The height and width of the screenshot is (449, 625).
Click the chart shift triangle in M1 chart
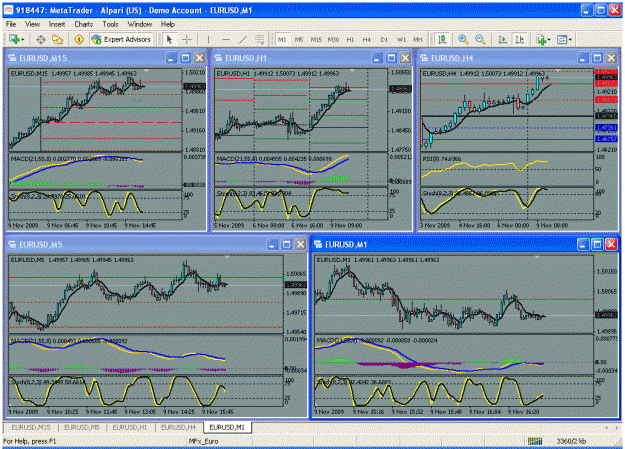click(x=537, y=257)
